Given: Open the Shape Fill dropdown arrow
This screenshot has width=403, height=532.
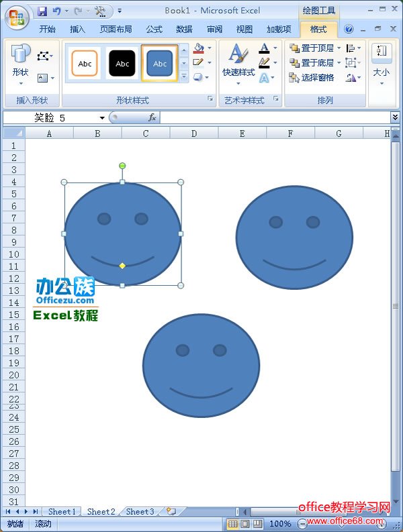Looking at the screenshot, I should coord(210,48).
